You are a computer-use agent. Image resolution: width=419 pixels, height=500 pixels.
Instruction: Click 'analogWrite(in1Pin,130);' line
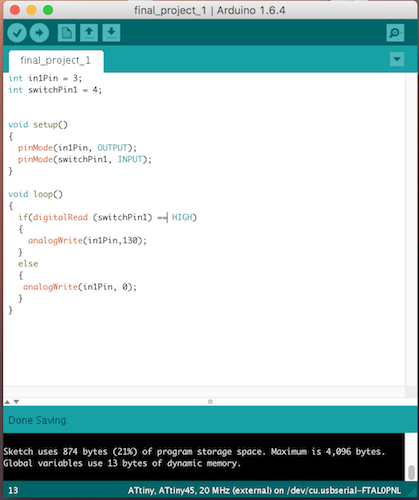[87, 241]
